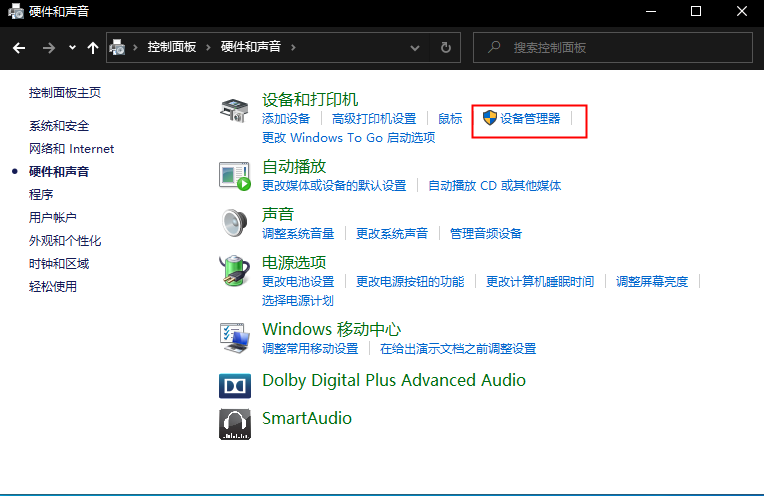Expand chevron after 硬件和声音 in breadcrumb

(x=293, y=47)
